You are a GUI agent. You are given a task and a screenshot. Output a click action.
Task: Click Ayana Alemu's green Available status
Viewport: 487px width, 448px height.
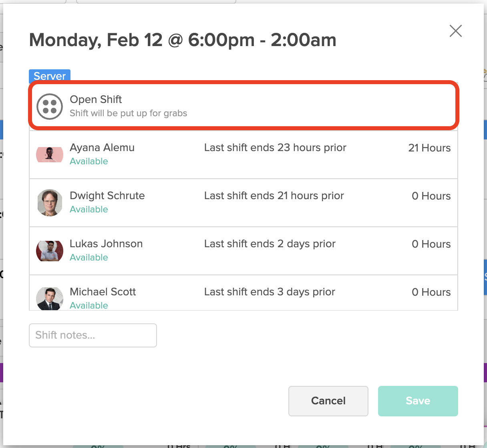(89, 161)
